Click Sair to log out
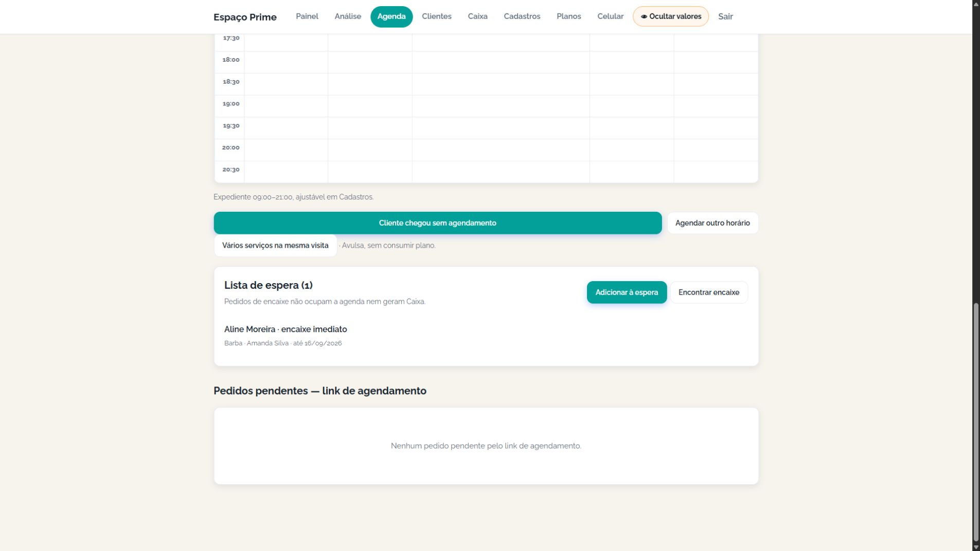Image resolution: width=980 pixels, height=551 pixels. (725, 16)
